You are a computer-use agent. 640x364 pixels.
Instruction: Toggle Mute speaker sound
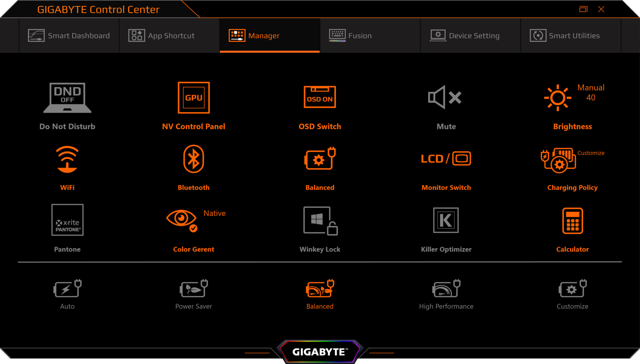[444, 97]
